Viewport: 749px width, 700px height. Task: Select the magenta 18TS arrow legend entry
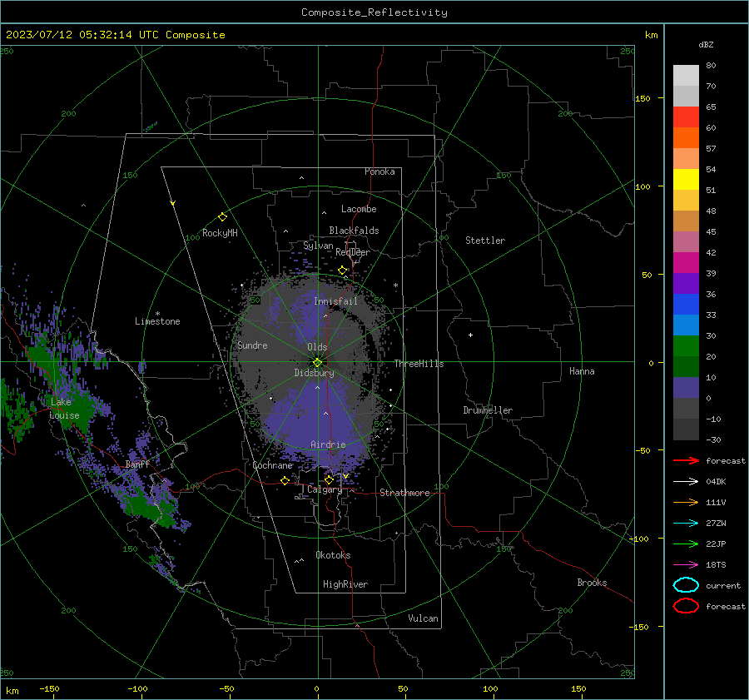click(686, 565)
